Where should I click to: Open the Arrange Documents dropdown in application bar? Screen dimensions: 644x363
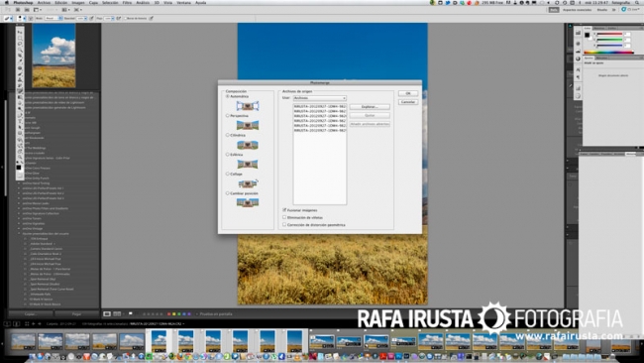(x=65, y=10)
